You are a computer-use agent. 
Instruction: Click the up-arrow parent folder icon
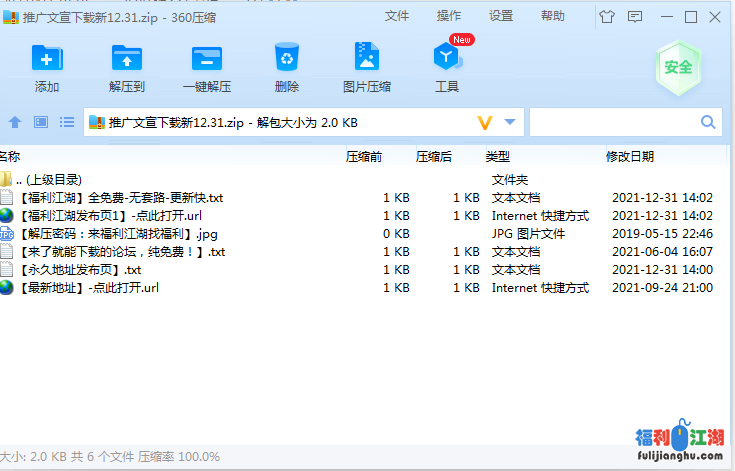(15, 122)
